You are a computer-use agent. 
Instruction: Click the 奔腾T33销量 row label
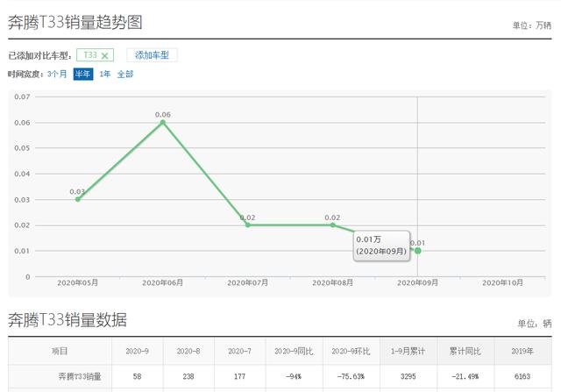(x=80, y=376)
